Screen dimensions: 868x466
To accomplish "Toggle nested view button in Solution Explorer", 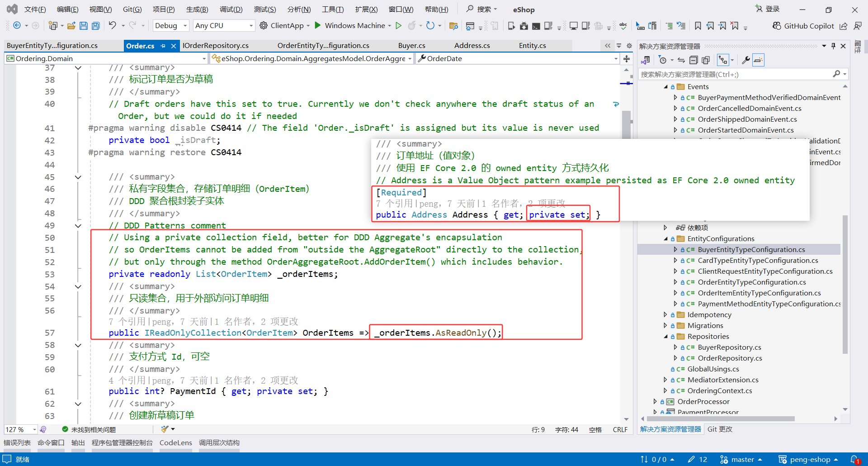I will 723,60.
